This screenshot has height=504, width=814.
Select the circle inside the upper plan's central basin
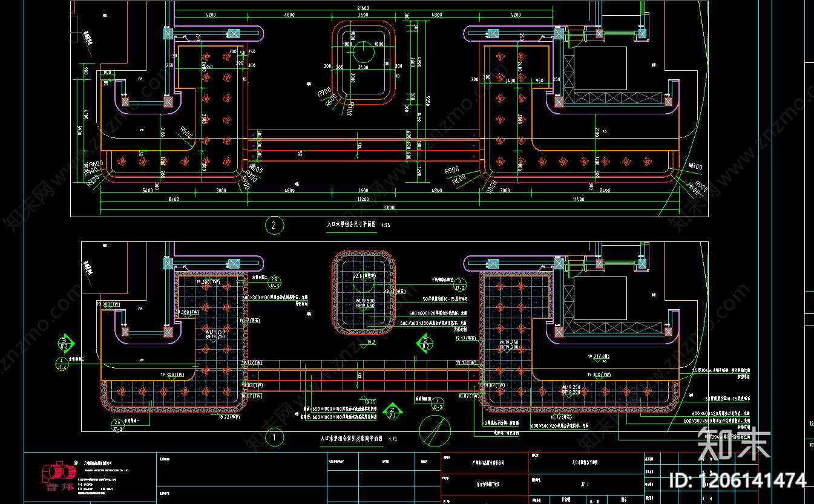point(364,53)
